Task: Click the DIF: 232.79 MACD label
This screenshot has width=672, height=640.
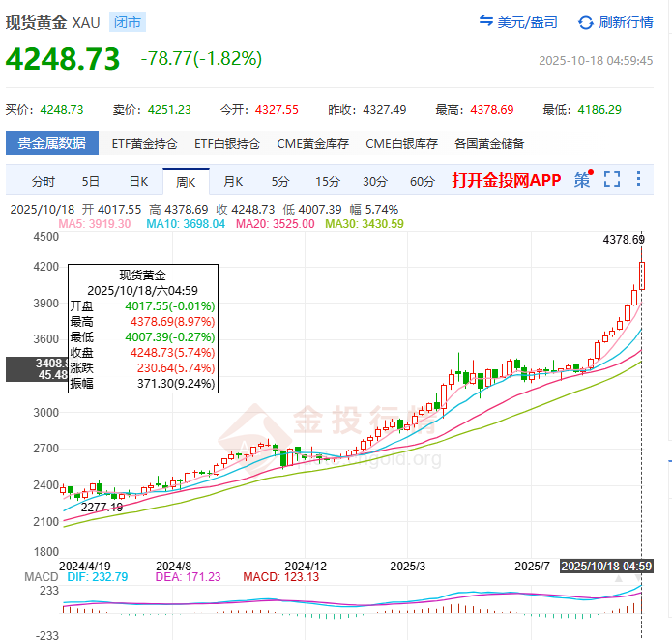Action: point(98,577)
